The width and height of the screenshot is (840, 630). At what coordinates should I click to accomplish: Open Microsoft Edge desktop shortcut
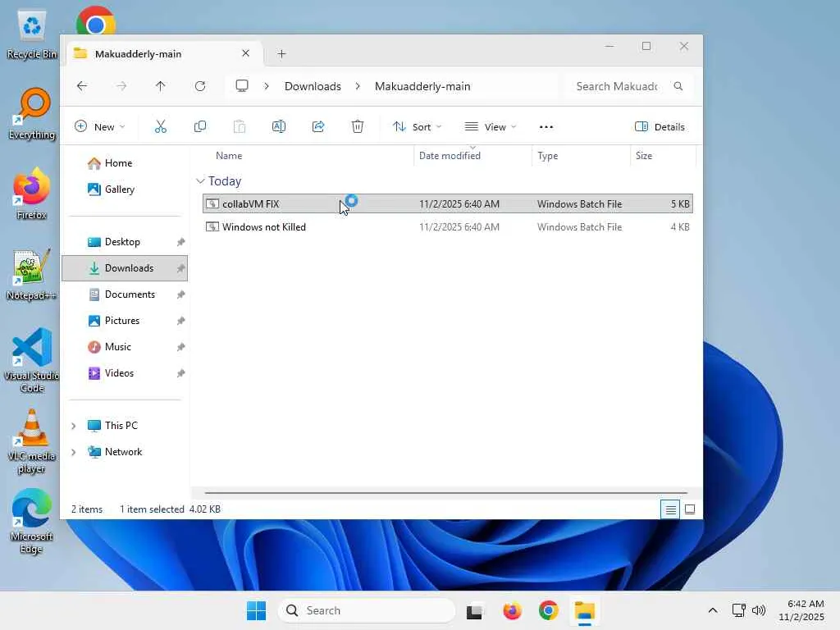point(32,521)
